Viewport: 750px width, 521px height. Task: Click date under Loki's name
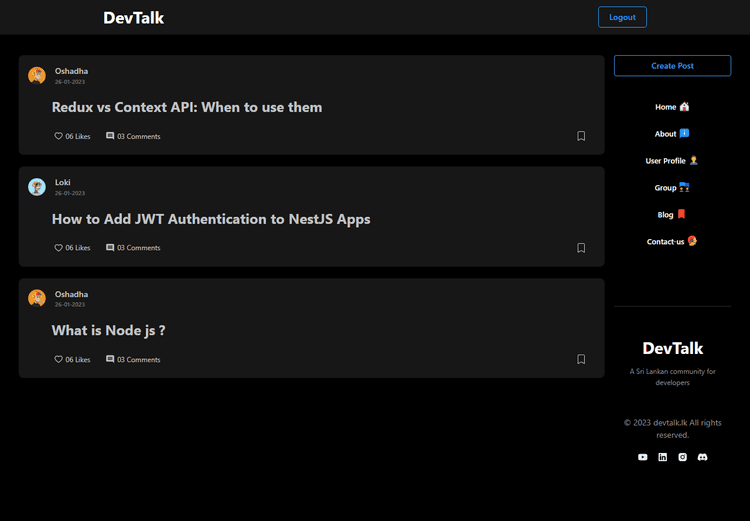point(70,193)
